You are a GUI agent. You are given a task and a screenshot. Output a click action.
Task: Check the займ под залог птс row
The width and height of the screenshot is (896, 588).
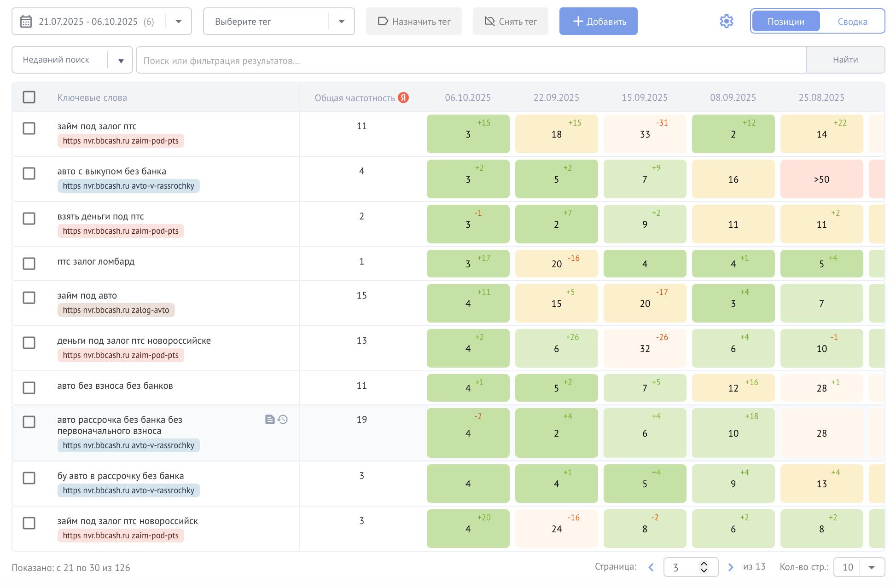coord(29,128)
